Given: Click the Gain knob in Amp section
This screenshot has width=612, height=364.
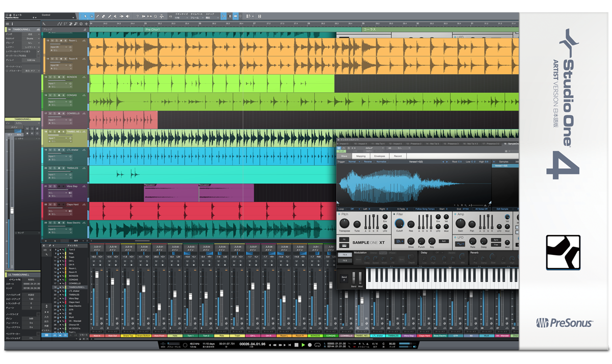Looking at the screenshot, I should [461, 223].
